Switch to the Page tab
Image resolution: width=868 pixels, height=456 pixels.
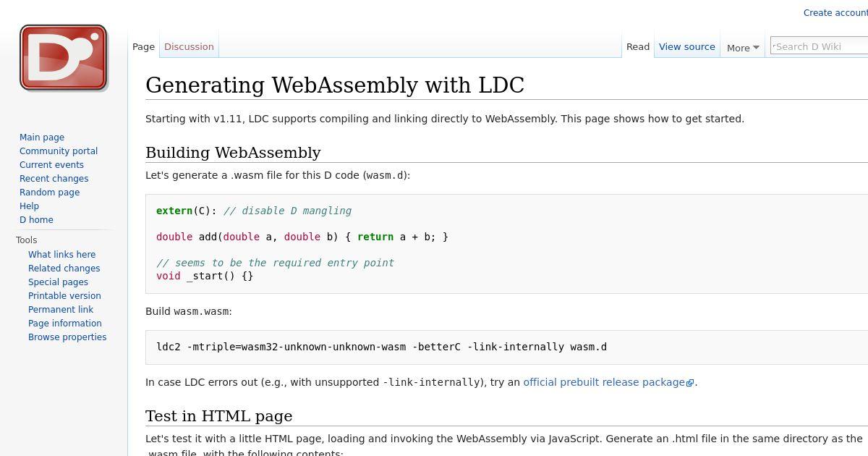point(143,46)
